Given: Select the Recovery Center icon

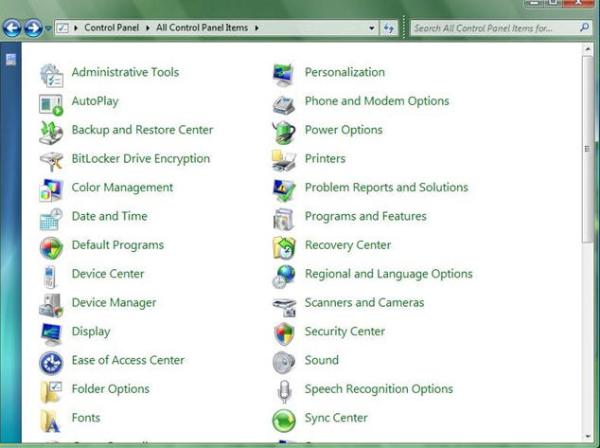Looking at the screenshot, I should (284, 248).
